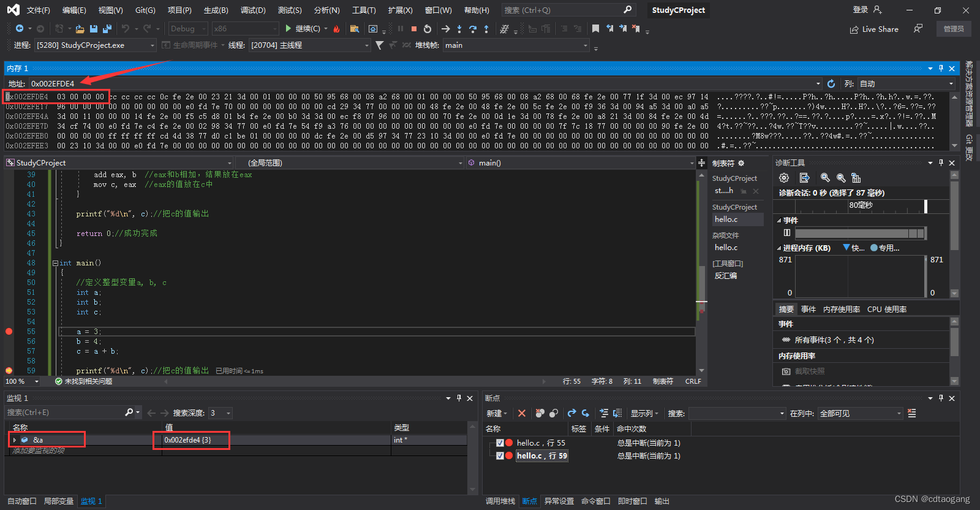This screenshot has height=510, width=980.
Task: Pin the Breakpoints panel
Action: coord(941,398)
